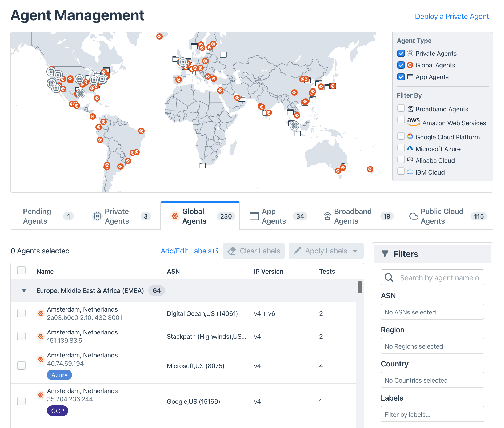Viewport: 504px width, 428px height.
Task: Click the search magnifier in Filters panel
Action: 389,277
